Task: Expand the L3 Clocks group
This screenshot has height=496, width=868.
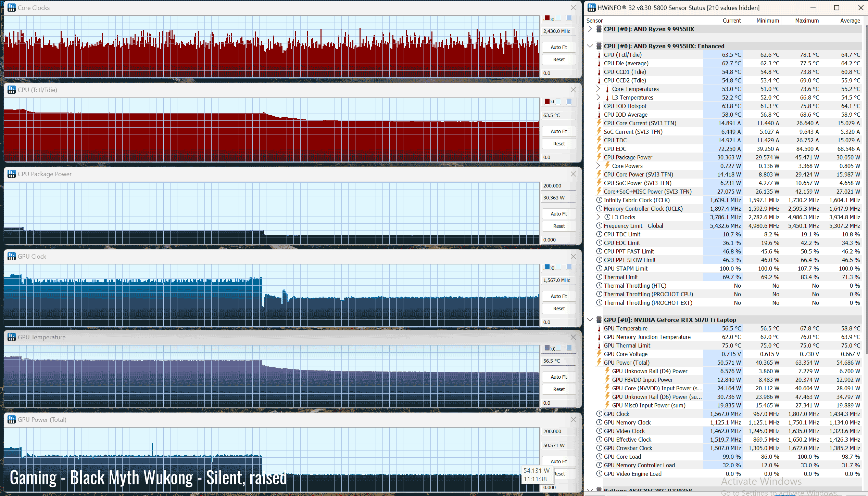Action: point(598,217)
